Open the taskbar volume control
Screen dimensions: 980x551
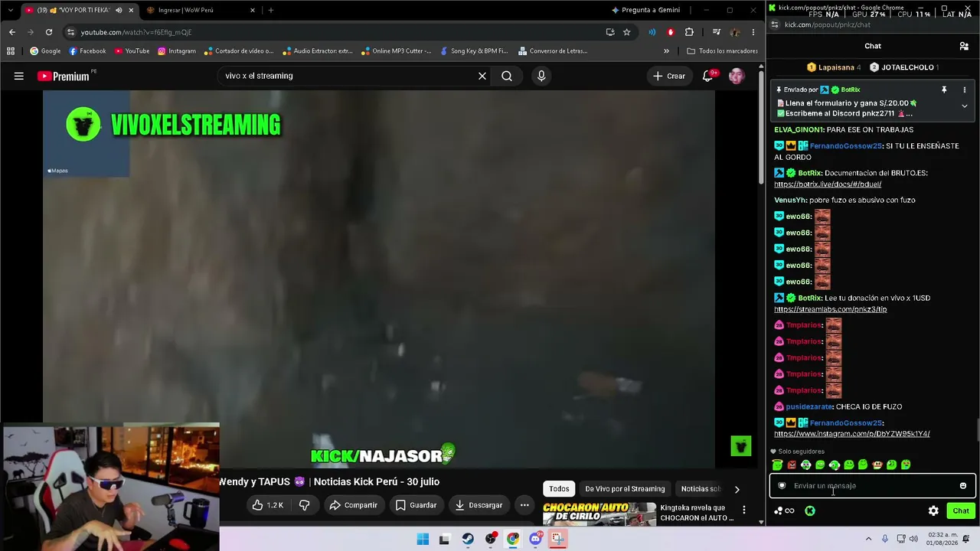(x=913, y=540)
